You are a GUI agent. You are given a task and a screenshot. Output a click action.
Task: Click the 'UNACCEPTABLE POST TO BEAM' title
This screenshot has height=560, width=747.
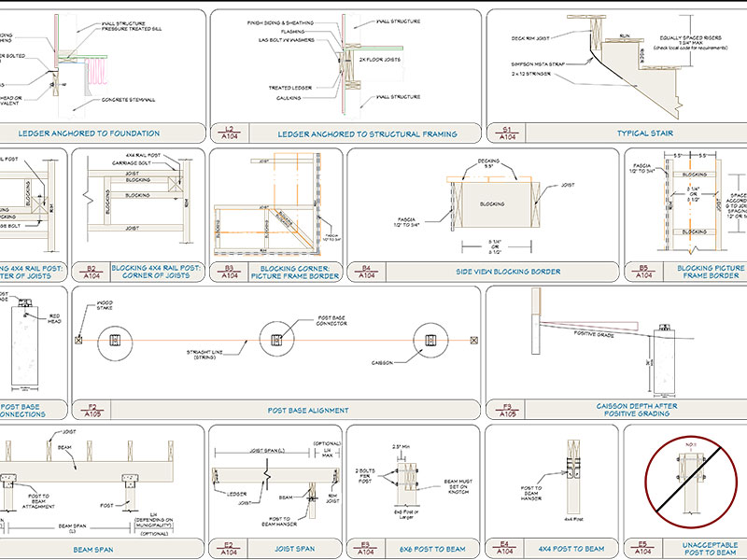click(710, 549)
